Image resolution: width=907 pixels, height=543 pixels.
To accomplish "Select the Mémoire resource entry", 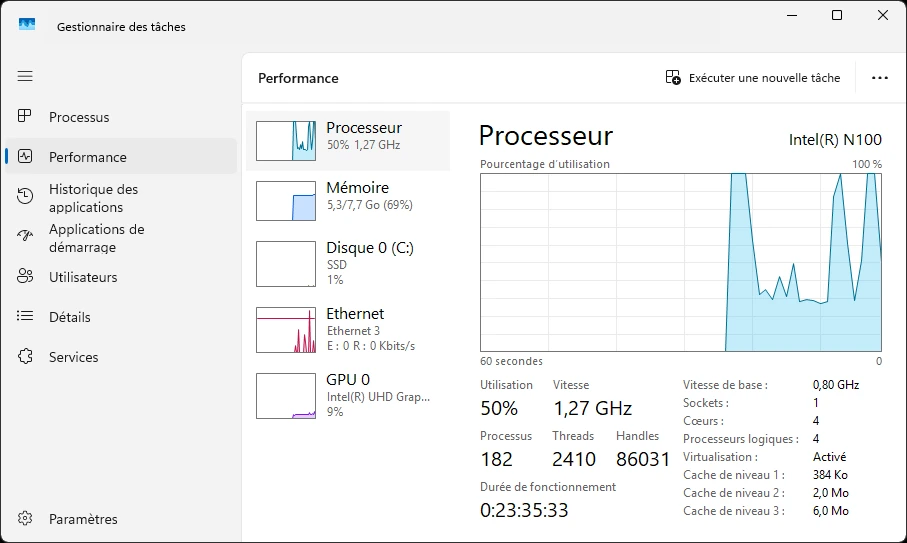I will tap(348, 201).
